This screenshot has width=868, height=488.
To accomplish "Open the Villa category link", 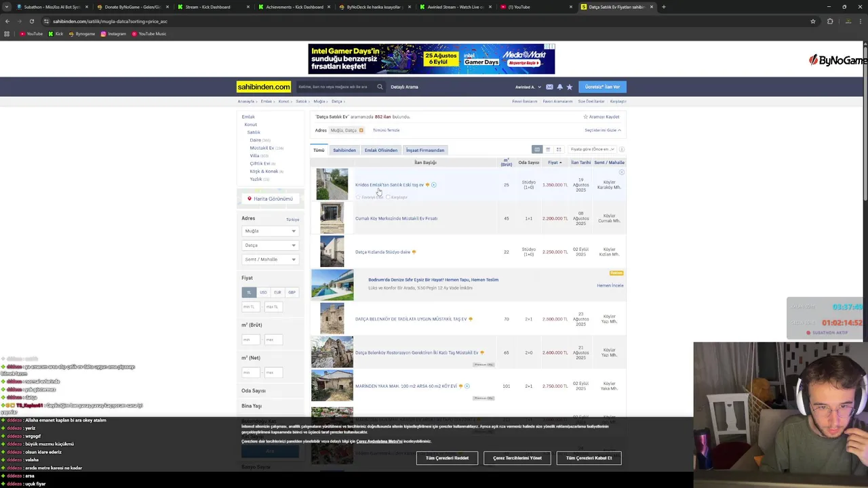I will click(x=254, y=155).
